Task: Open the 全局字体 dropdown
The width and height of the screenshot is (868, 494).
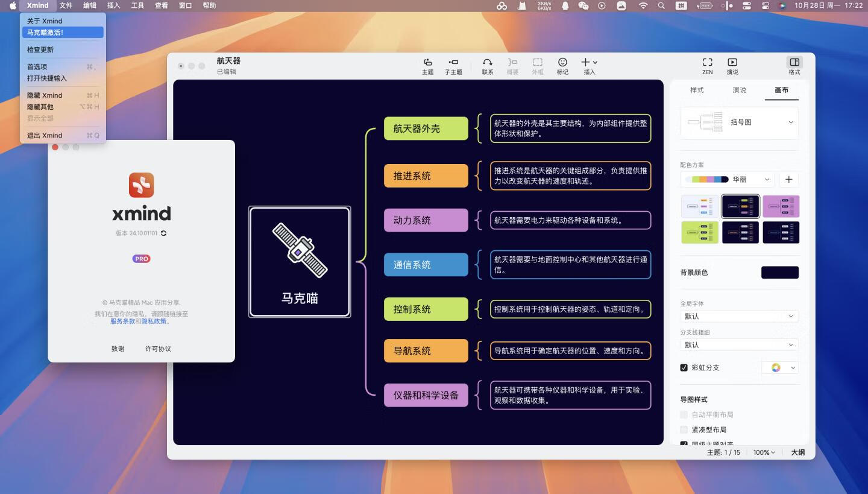Action: tap(740, 316)
